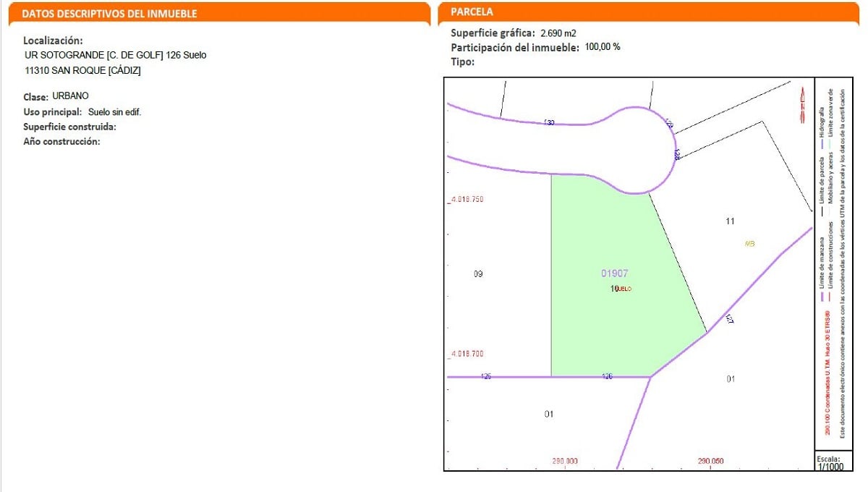868x492 pixels.
Task: Click the "Este documento electrónico contiene anexos" note
Action: [843, 264]
